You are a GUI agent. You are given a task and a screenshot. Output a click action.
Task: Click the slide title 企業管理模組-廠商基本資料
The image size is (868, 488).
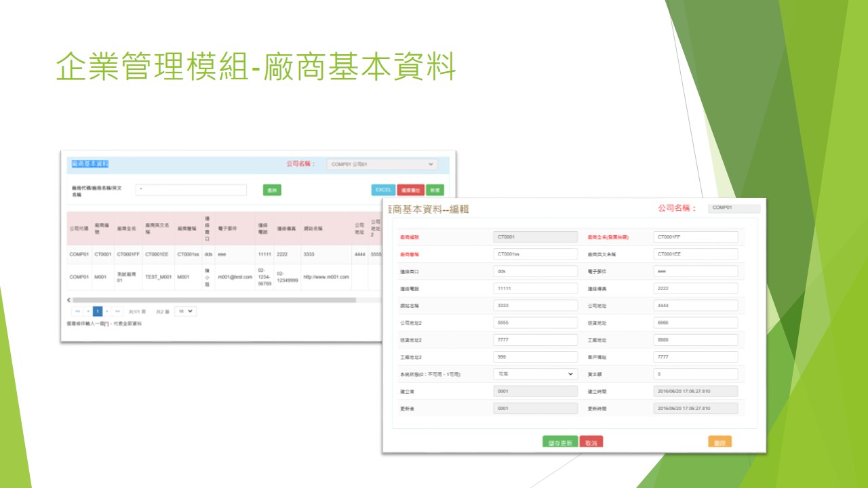click(256, 67)
